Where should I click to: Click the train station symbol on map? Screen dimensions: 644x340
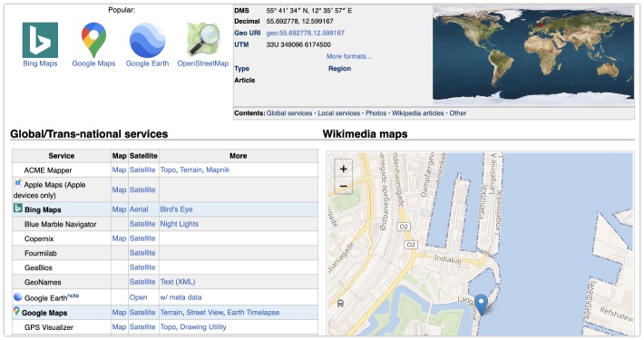pyautogui.click(x=340, y=304)
